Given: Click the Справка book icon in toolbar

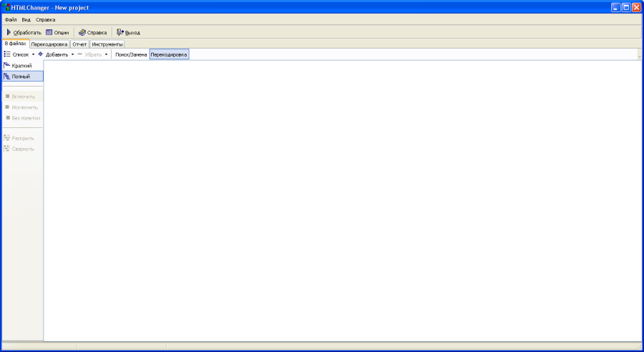Looking at the screenshot, I should (x=82, y=32).
